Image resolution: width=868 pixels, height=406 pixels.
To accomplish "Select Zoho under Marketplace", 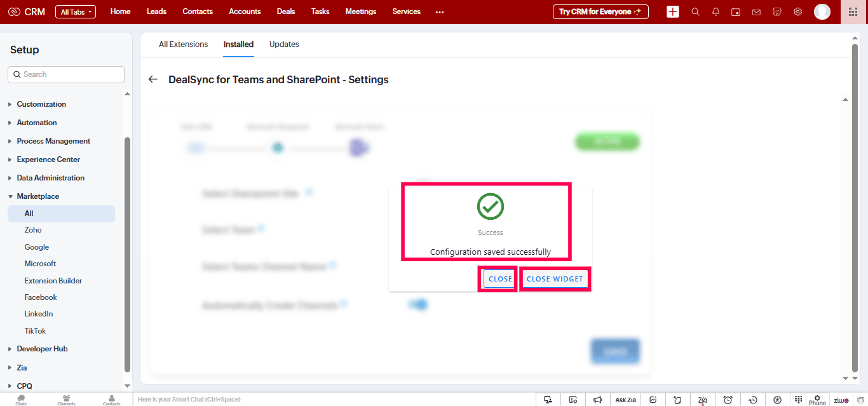I will click(x=33, y=230).
